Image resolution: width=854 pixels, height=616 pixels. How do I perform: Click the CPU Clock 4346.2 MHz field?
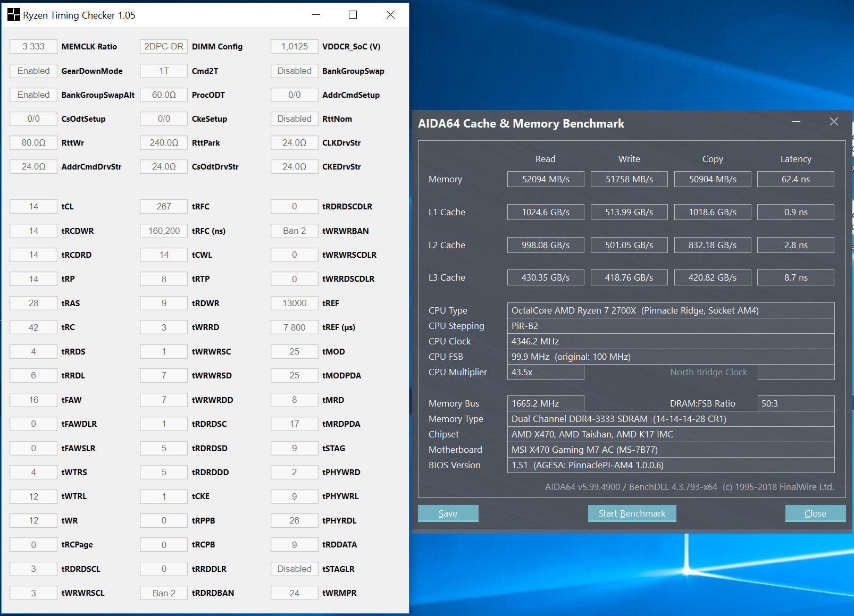(671, 341)
